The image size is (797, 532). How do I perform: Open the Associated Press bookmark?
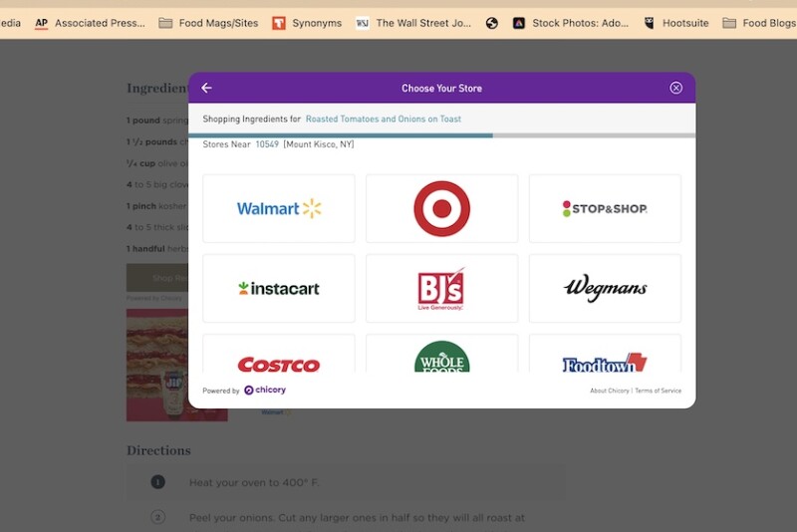(90, 23)
